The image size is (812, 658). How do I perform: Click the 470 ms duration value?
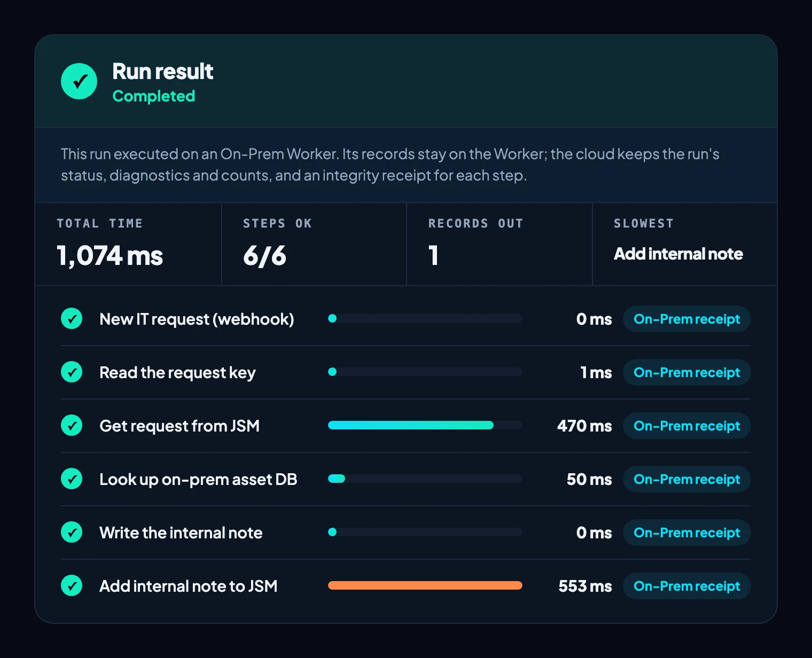click(584, 426)
